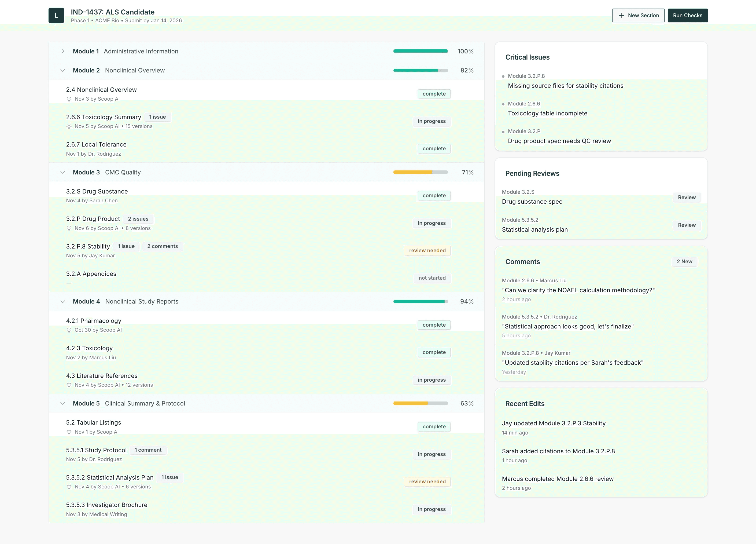The image size is (756, 544).
Task: Click AI icon under 3.2.P Drug Product
Action: pos(69,228)
